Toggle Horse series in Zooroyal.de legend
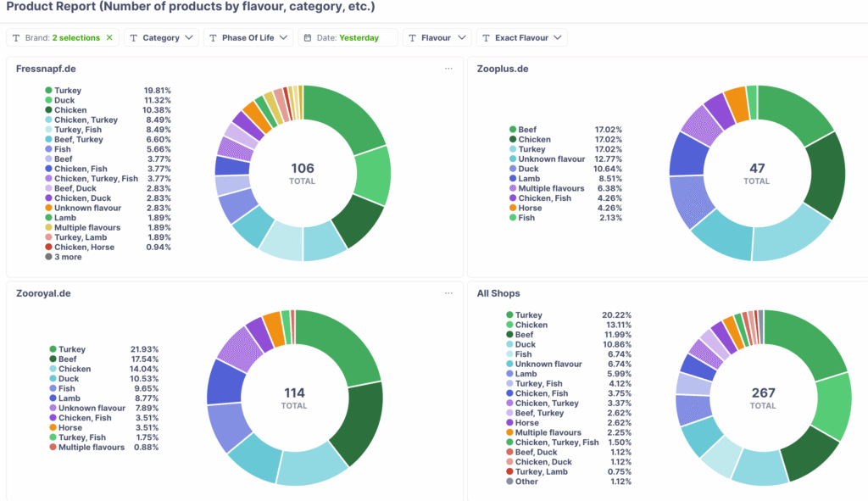This screenshot has width=868, height=501. [70, 427]
